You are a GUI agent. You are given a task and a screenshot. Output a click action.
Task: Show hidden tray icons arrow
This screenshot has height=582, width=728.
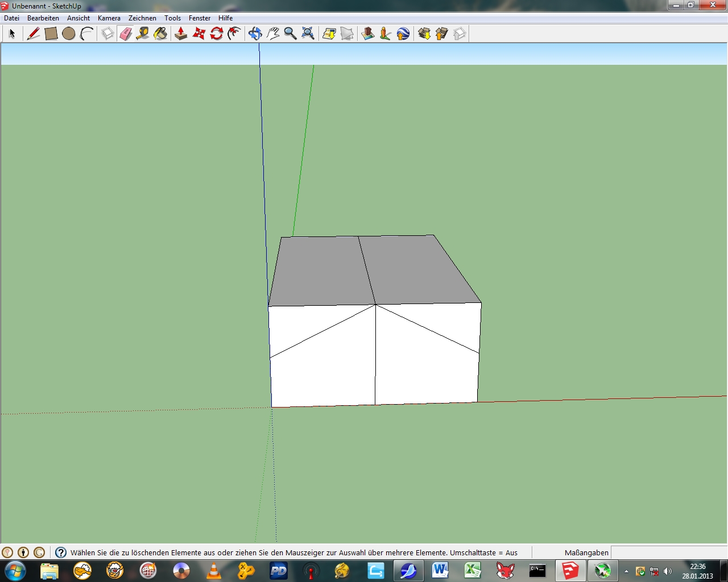(x=626, y=571)
